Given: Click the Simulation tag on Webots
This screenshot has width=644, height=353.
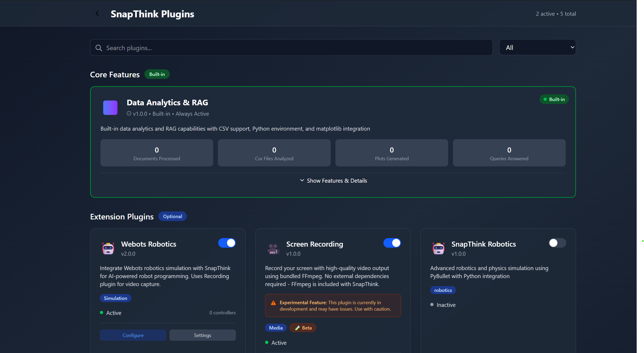Looking at the screenshot, I should point(115,298).
